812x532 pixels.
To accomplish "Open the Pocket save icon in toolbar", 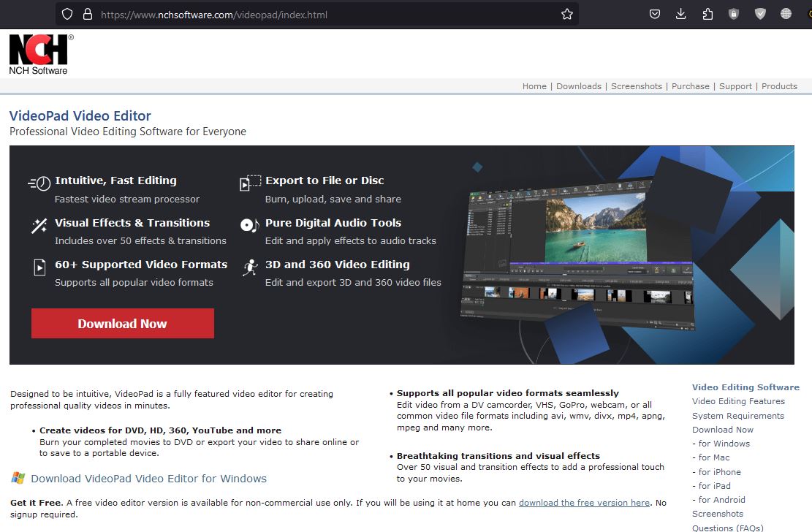I will [655, 15].
